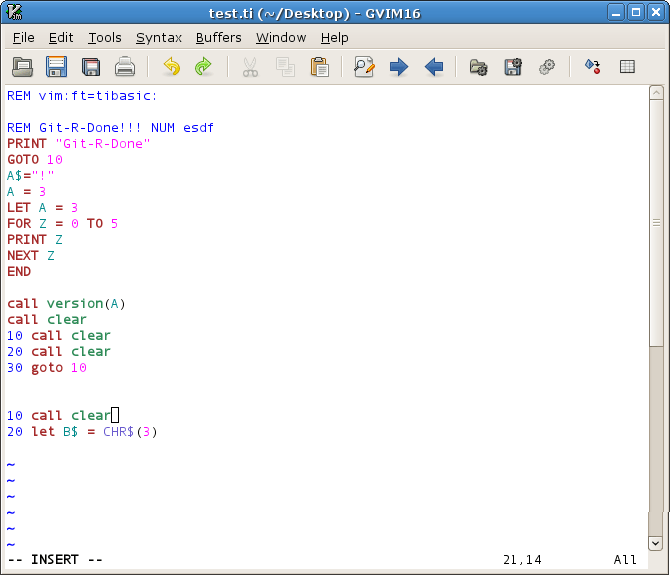
Task: Click the scrollbar up arrow button
Action: pos(656,92)
